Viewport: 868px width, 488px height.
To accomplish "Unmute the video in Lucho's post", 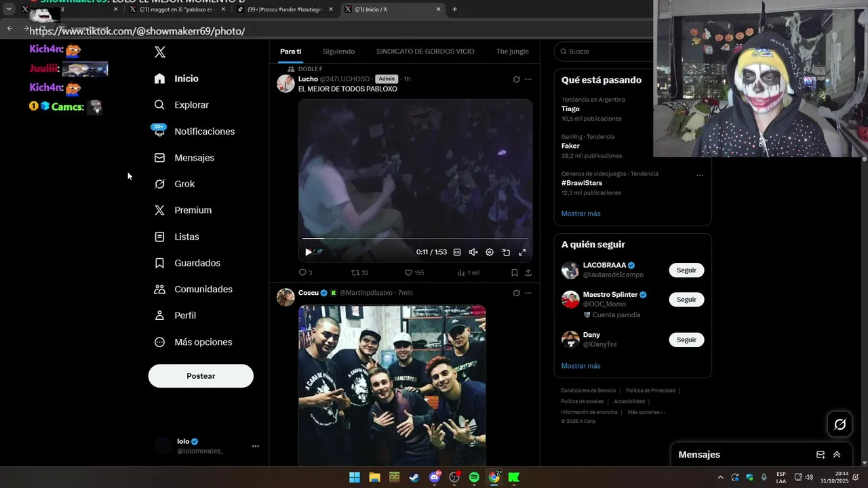I will (x=473, y=252).
